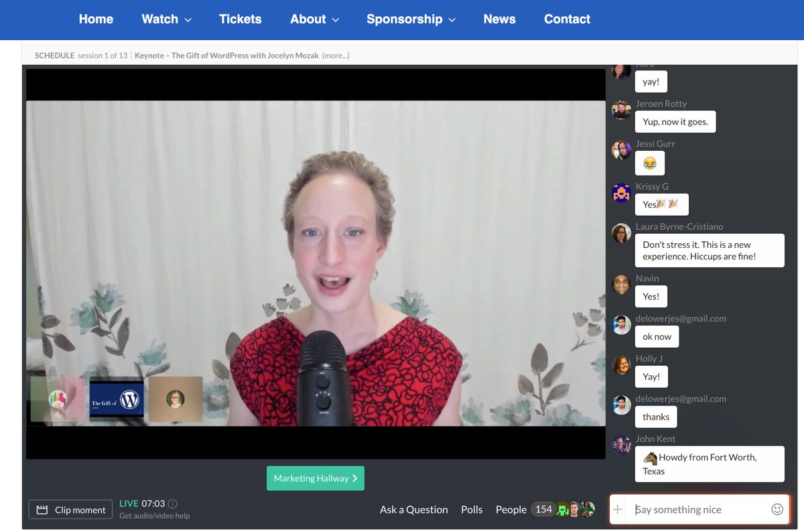Open the emoji picker in chat

777,509
